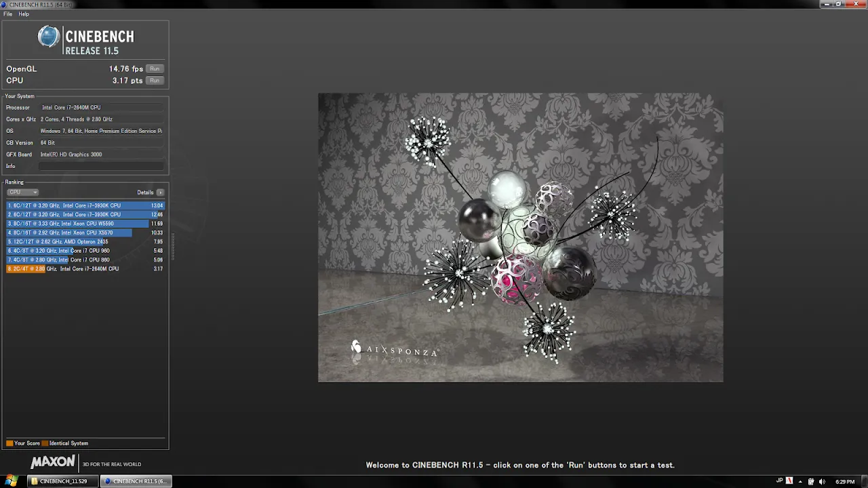
Task: Open the File menu
Action: click(7, 14)
